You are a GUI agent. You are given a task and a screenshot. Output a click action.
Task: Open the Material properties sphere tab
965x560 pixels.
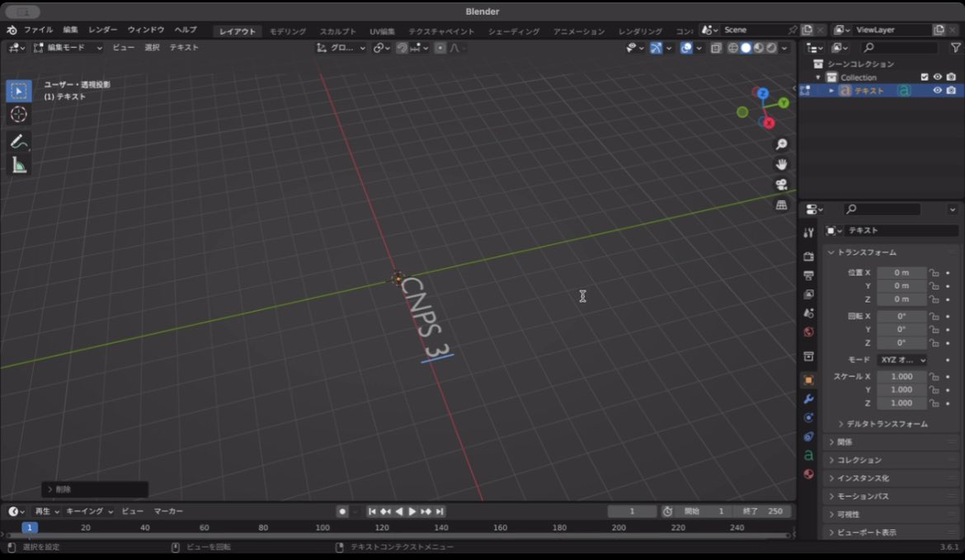(x=808, y=474)
